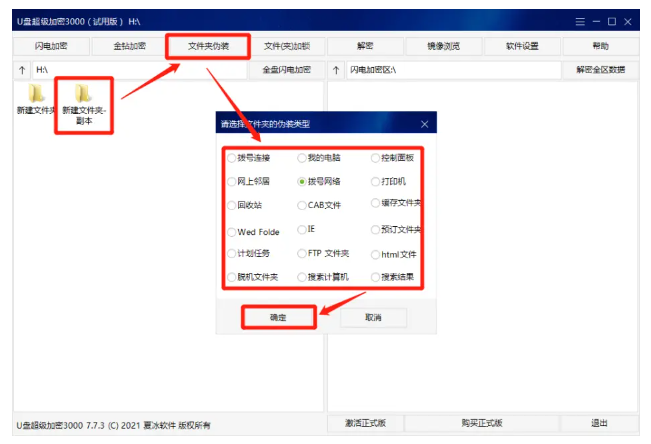
Task: Click up arrow beside 闪电加密区 path
Action: point(336,70)
